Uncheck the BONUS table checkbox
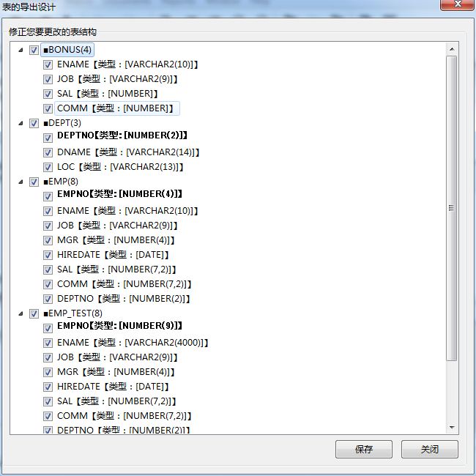 tap(34, 50)
